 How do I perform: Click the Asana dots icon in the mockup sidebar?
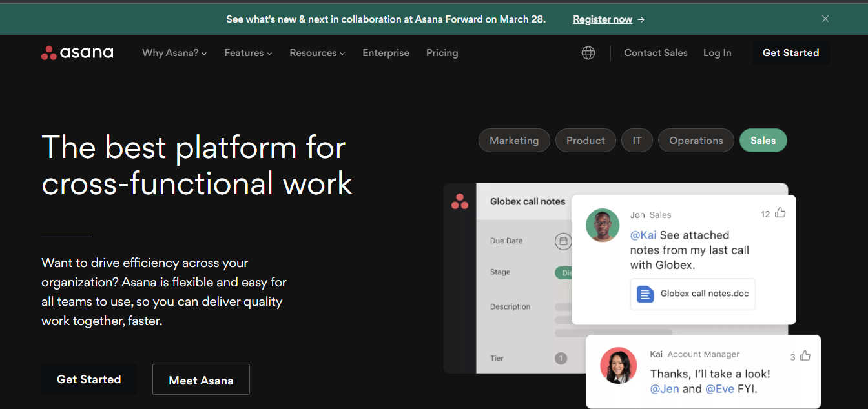point(460,201)
